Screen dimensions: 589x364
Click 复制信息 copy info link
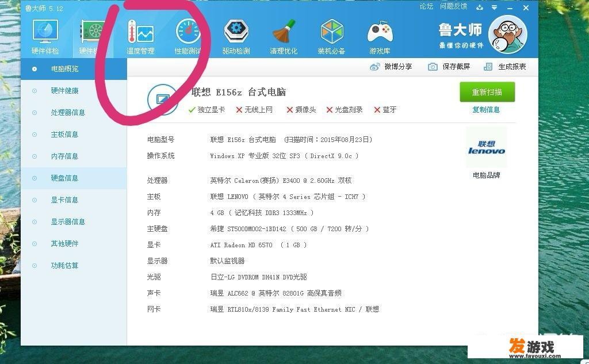click(x=486, y=110)
